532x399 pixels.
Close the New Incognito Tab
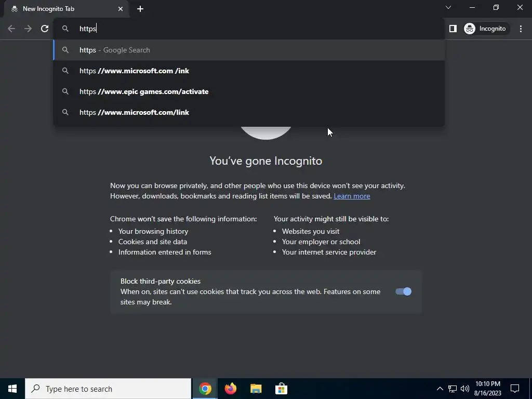tap(121, 9)
